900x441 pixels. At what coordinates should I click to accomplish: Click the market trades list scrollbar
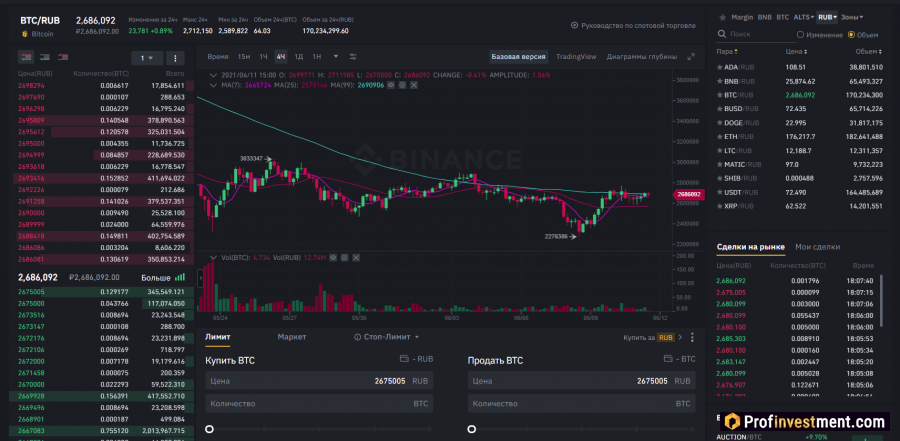tap(881, 299)
